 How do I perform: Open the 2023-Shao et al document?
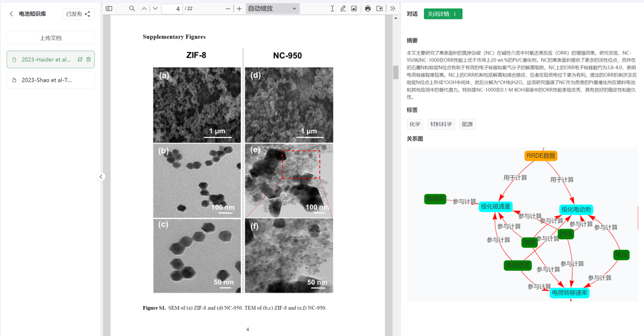click(50, 80)
